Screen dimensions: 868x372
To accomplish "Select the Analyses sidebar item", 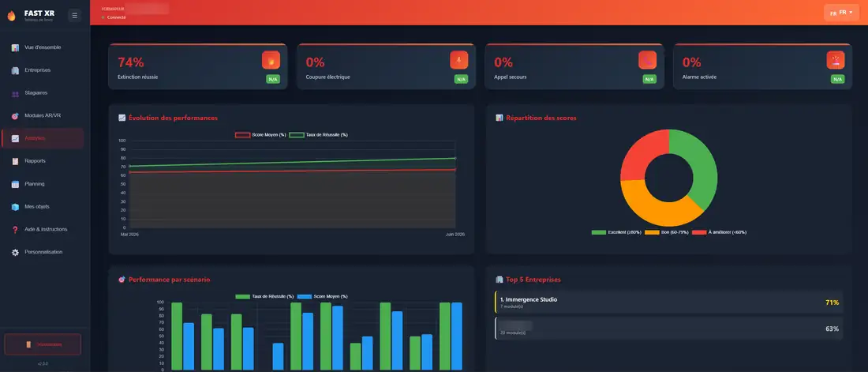I will [x=43, y=138].
